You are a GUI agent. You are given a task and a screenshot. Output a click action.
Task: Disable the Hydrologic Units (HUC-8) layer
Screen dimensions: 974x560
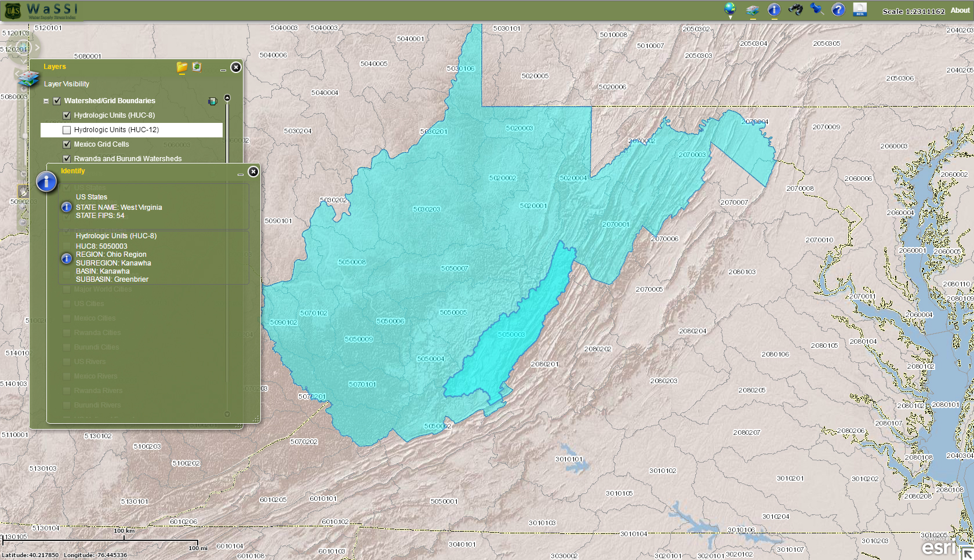[67, 115]
